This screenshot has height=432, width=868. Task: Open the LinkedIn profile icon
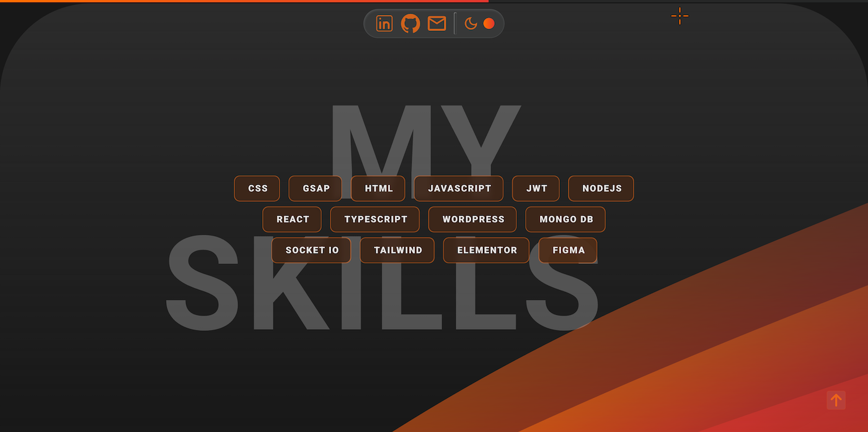[x=384, y=23]
